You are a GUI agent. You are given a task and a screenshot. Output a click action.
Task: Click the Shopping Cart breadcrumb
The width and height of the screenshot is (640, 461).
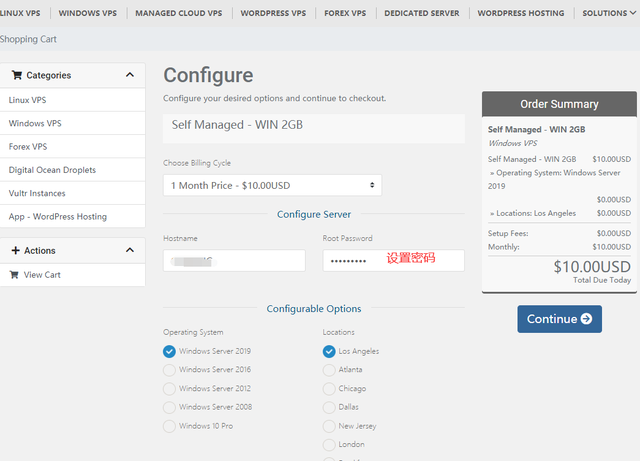point(28,39)
